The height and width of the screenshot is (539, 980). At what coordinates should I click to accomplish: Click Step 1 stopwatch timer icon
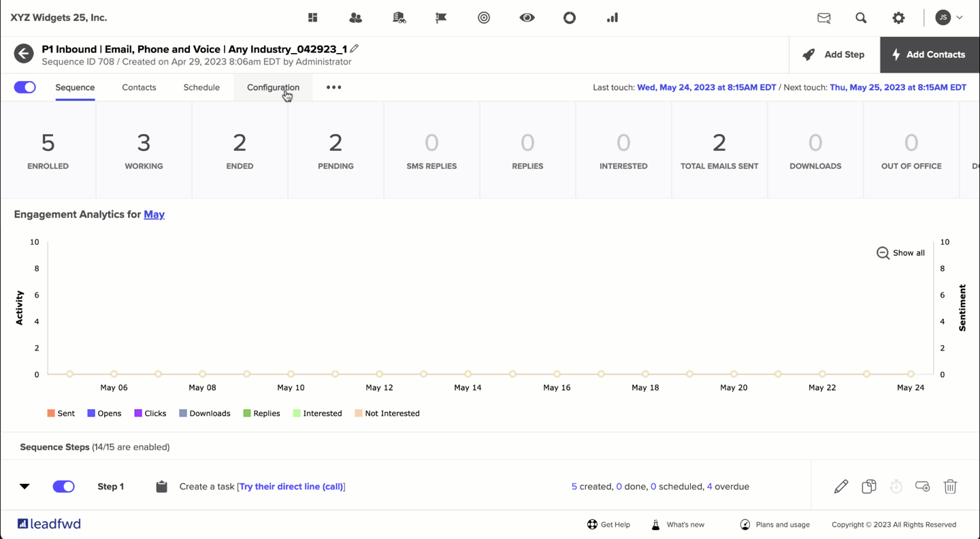click(x=896, y=486)
